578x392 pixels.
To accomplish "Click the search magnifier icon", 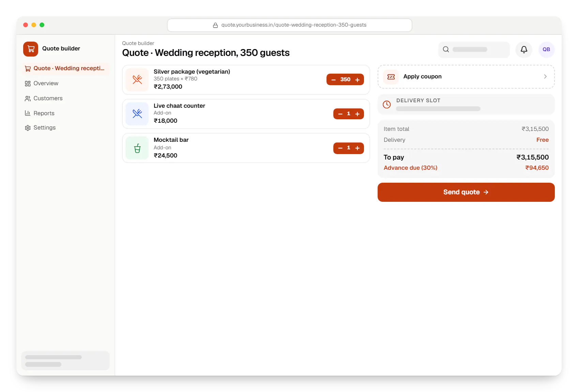I will tap(446, 49).
